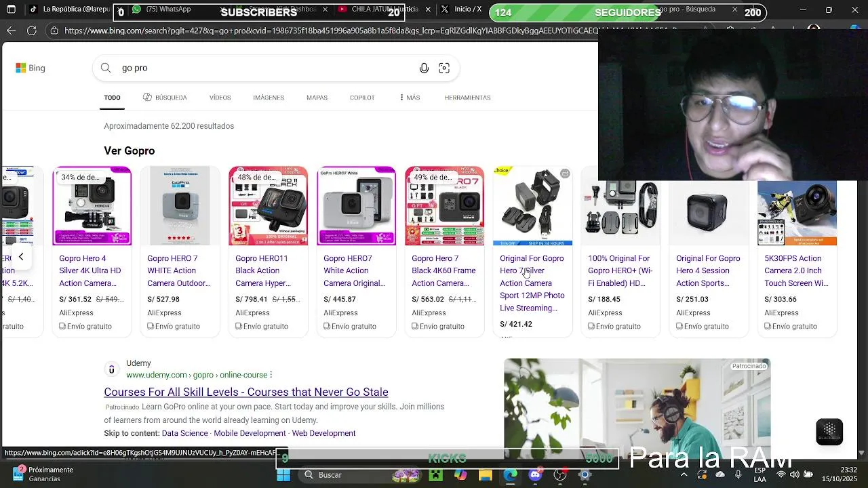Switch to the CHILA JATUN YouTube tab

point(384,9)
